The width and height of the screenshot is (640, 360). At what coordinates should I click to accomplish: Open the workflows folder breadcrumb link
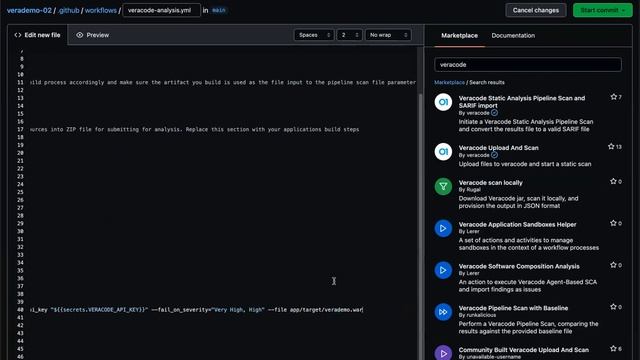click(x=100, y=11)
